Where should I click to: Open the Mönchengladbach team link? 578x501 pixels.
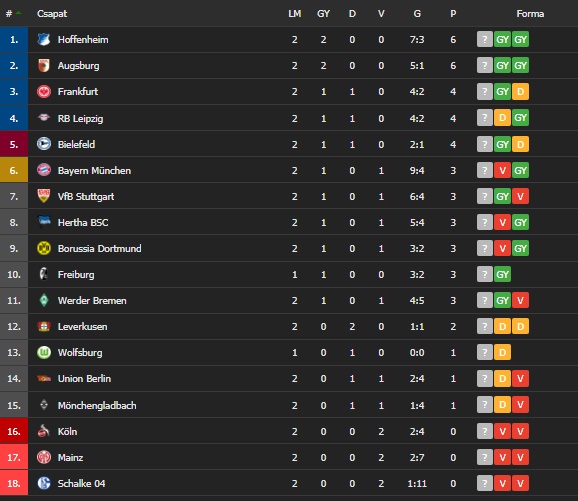97,406
